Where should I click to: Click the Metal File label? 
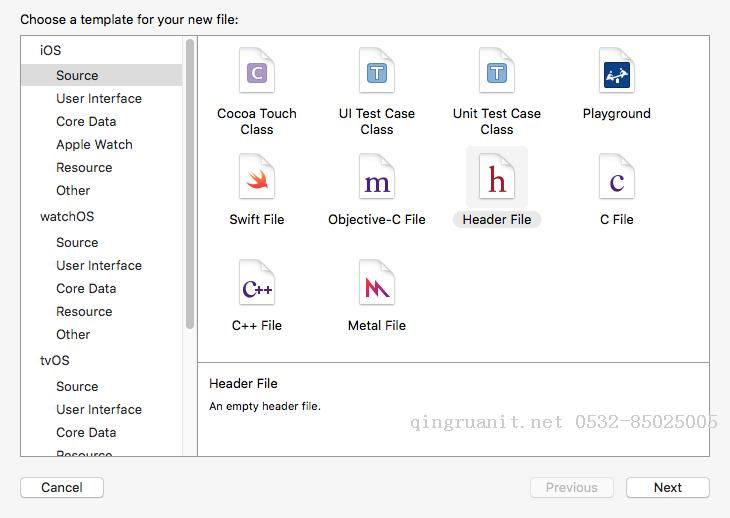pos(377,325)
